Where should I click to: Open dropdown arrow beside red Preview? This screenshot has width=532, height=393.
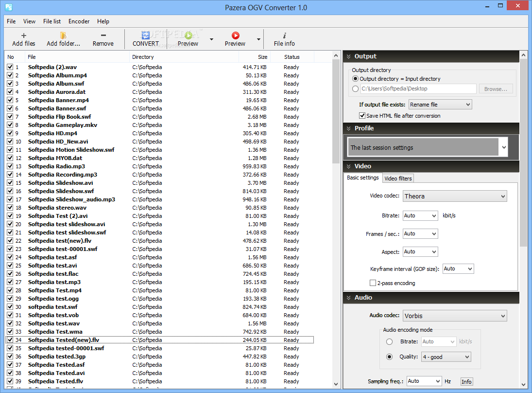click(258, 39)
